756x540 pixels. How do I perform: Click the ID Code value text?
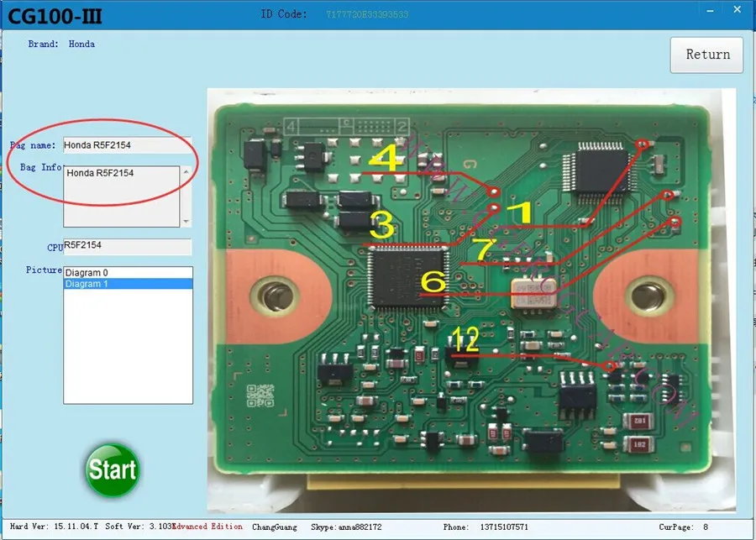click(x=367, y=14)
